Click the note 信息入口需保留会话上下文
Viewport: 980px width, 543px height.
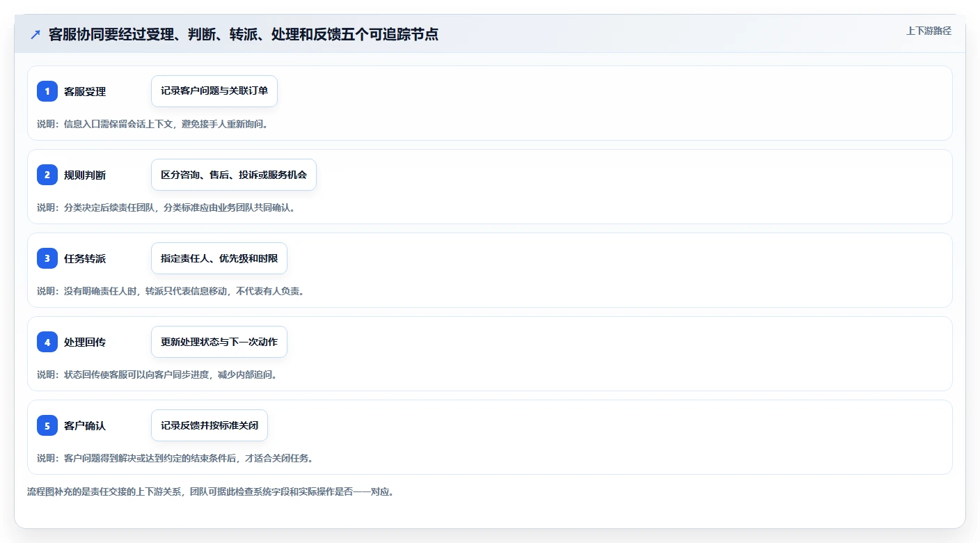coord(152,124)
